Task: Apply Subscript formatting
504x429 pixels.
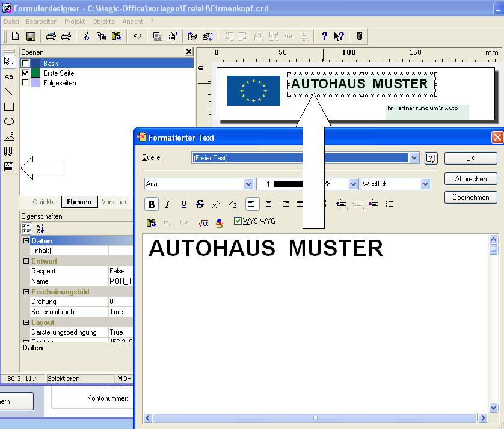Action: pyautogui.click(x=232, y=204)
